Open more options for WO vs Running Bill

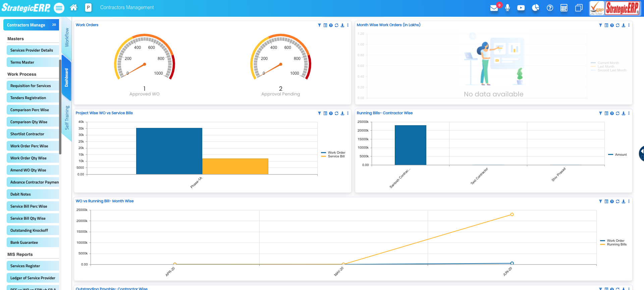pyautogui.click(x=629, y=201)
